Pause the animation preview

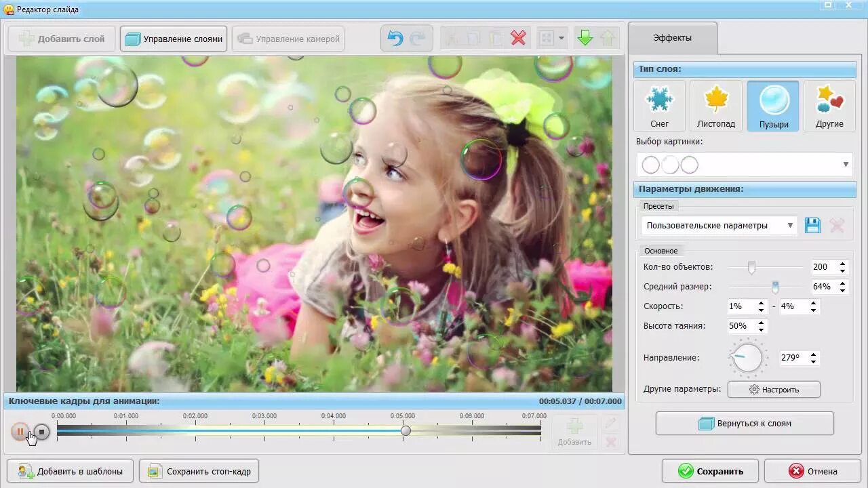point(20,431)
